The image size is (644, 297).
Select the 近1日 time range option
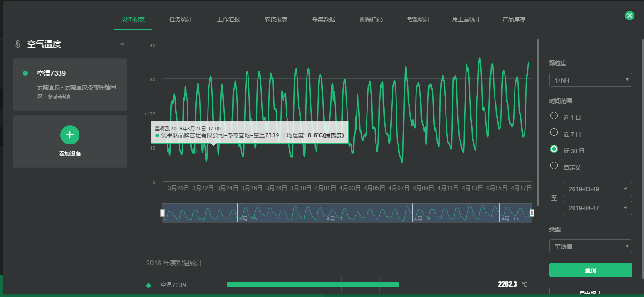554,115
